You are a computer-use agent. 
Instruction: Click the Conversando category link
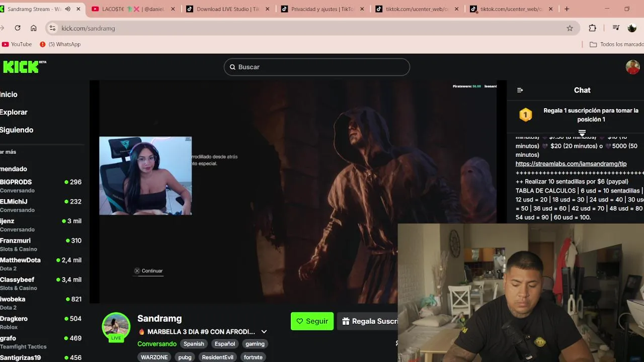(x=157, y=344)
